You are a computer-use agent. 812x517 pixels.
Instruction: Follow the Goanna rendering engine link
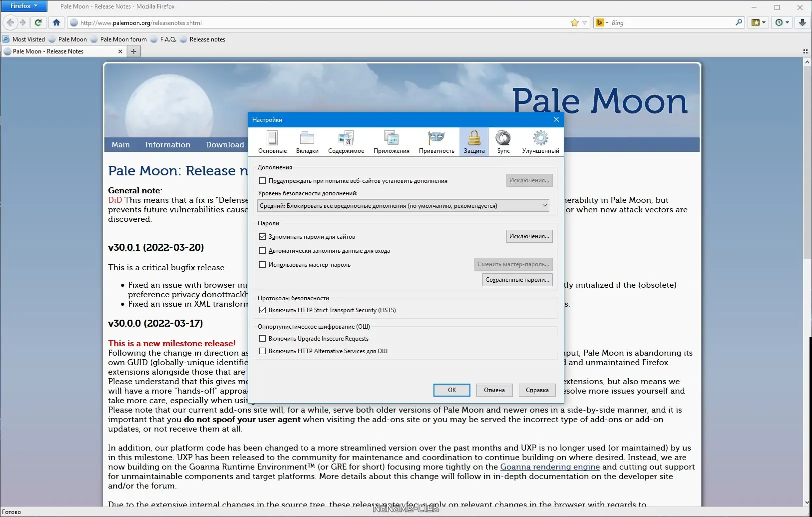click(x=550, y=467)
